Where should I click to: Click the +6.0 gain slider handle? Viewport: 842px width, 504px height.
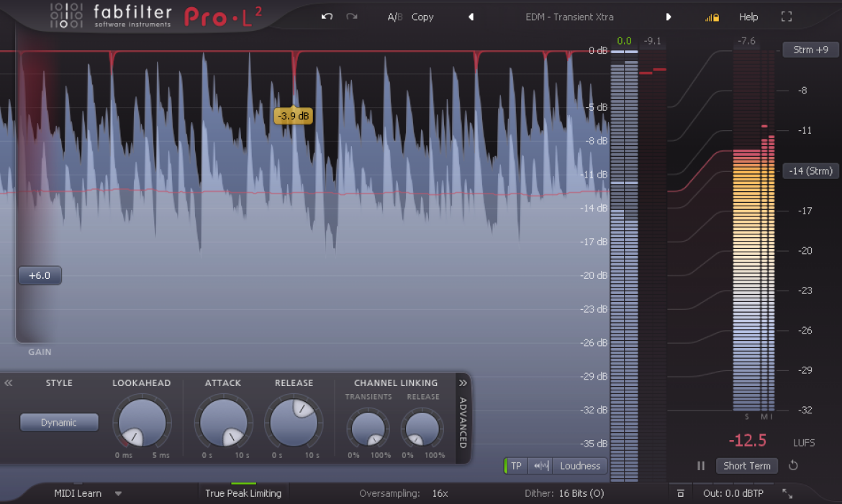click(x=40, y=275)
